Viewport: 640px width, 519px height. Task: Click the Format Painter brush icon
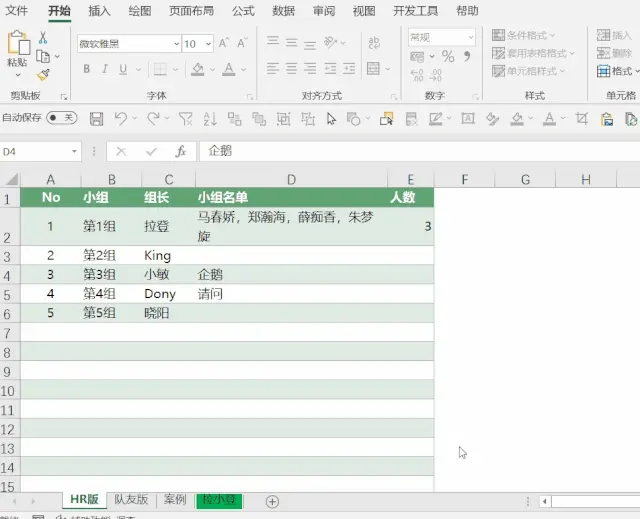pos(43,75)
